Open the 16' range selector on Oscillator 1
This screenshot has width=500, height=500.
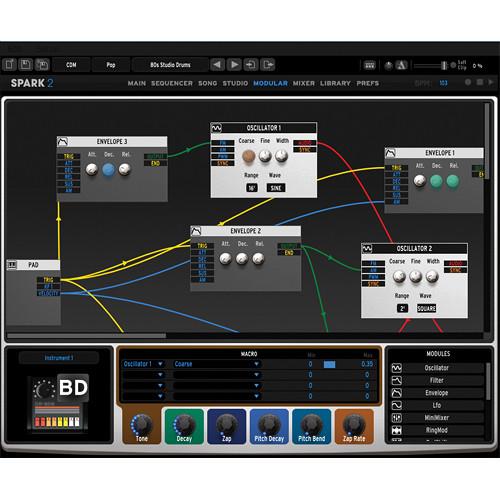[252, 188]
